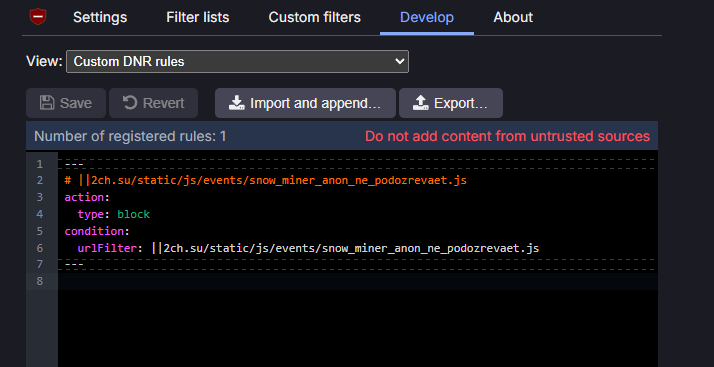Go to the About tab
Image resolution: width=714 pixels, height=367 pixels.
coord(513,17)
